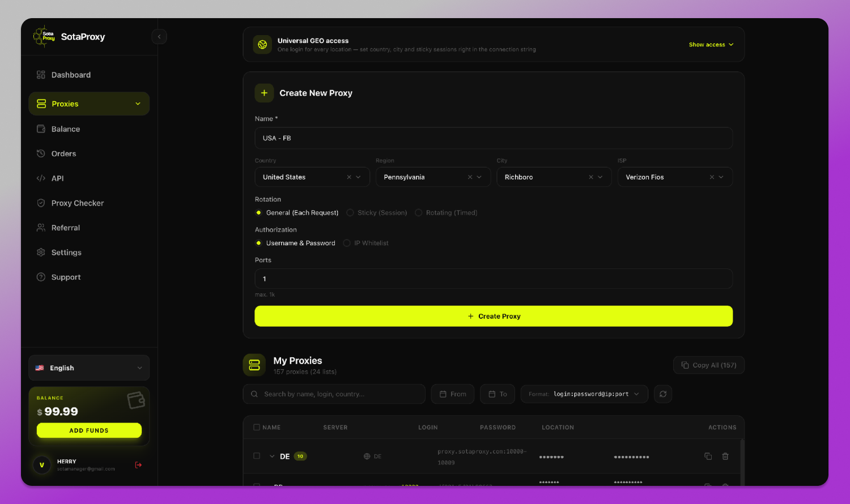The height and width of the screenshot is (504, 850).
Task: Click the ADD FUNDS button
Action: coord(89,430)
